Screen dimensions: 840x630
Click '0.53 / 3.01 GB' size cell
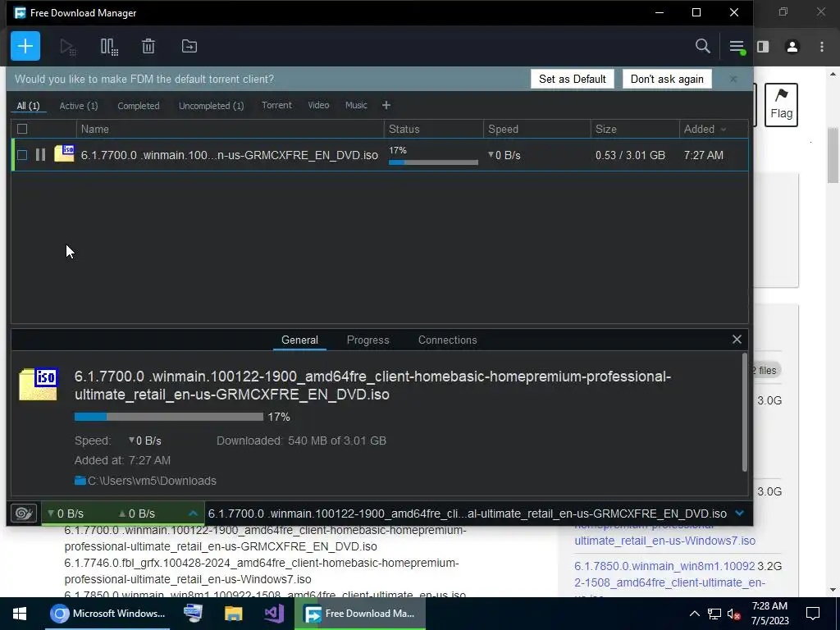(630, 155)
